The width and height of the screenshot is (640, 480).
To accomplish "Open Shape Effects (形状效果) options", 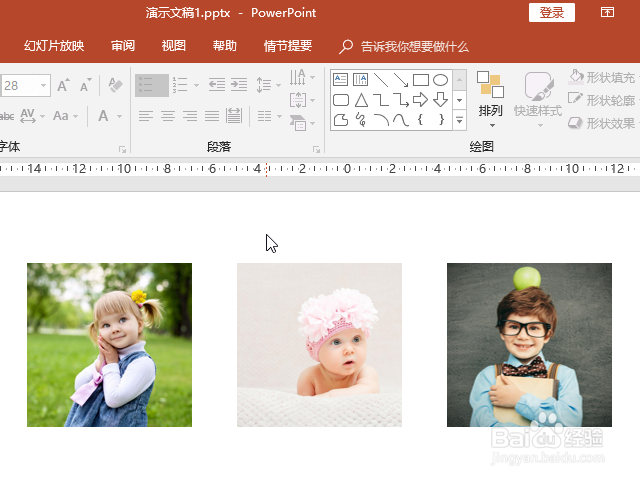I will click(603, 123).
